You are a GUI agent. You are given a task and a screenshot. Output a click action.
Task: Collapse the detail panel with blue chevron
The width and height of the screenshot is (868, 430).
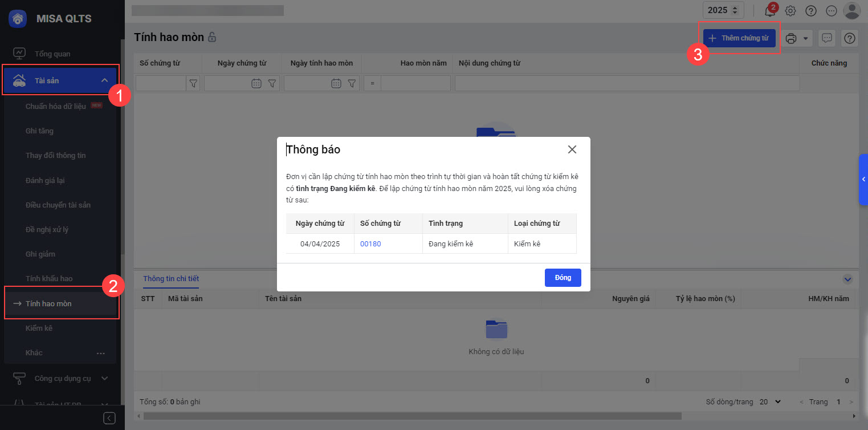[x=847, y=279]
